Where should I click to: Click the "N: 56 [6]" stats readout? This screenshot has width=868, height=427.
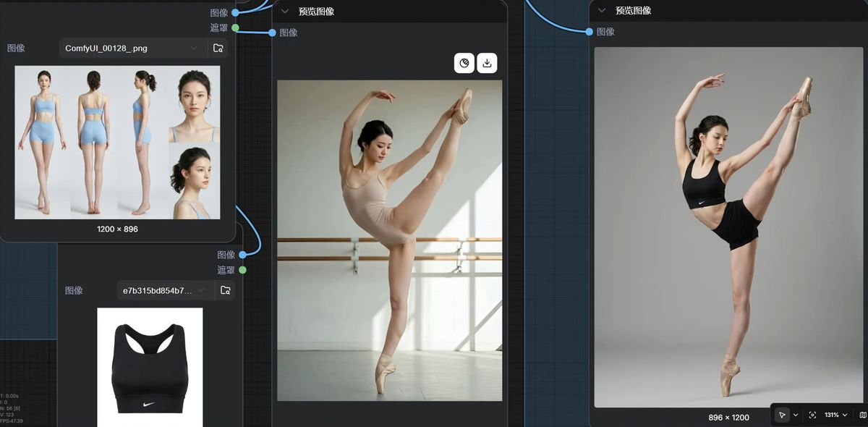click(x=9, y=408)
